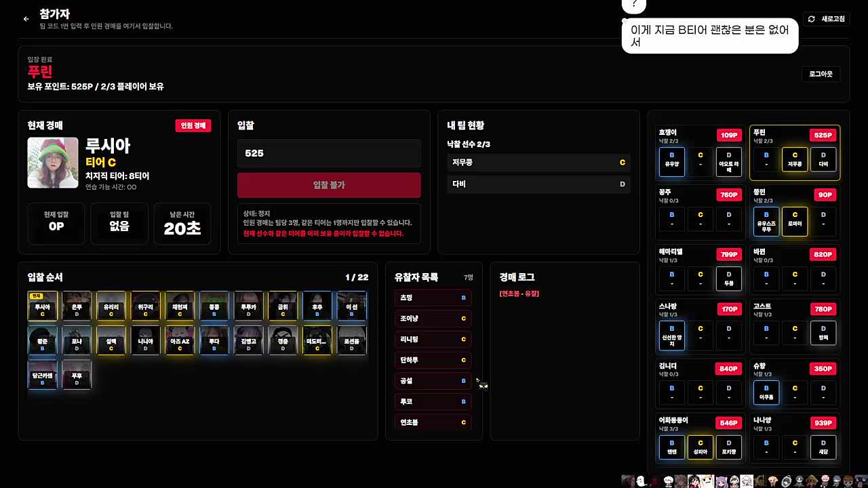Click the back arrow next to 참가자
868x488 pixels.
(x=26, y=20)
